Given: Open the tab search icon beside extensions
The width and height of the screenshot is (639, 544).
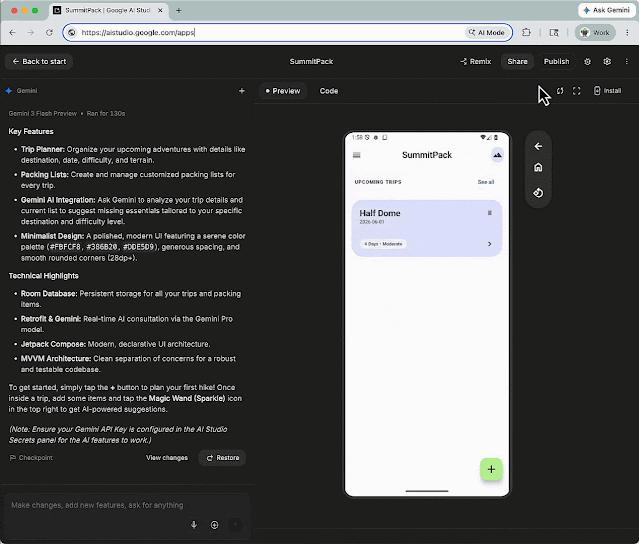Looking at the screenshot, I should pos(554,33).
